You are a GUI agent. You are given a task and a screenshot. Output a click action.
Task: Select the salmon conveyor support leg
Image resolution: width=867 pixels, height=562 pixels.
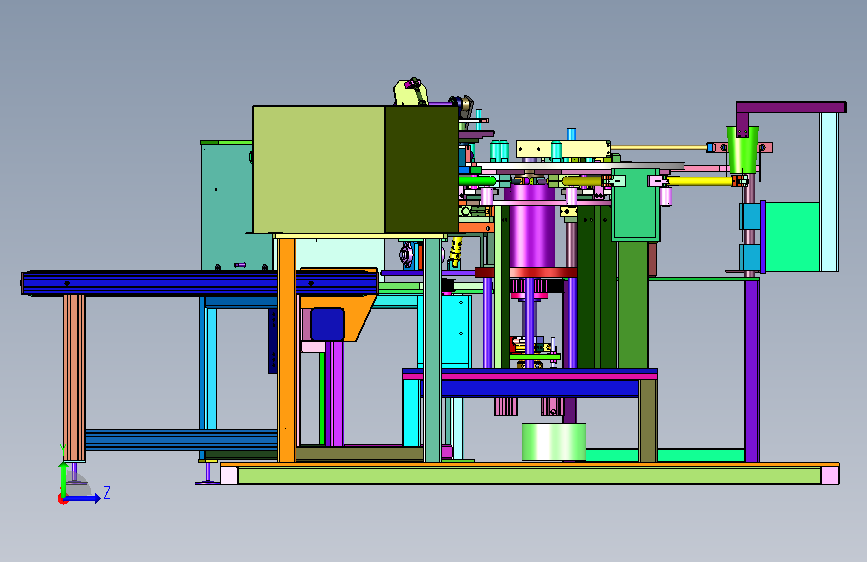pos(74,378)
